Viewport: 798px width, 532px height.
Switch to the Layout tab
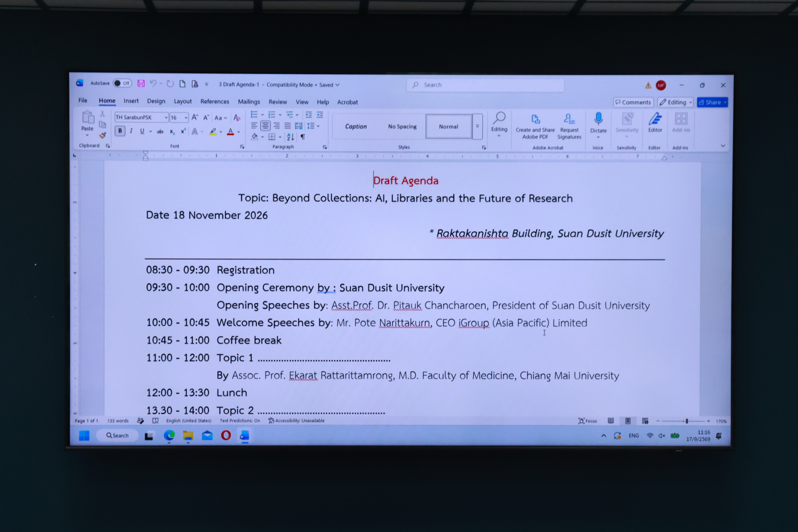(x=183, y=102)
